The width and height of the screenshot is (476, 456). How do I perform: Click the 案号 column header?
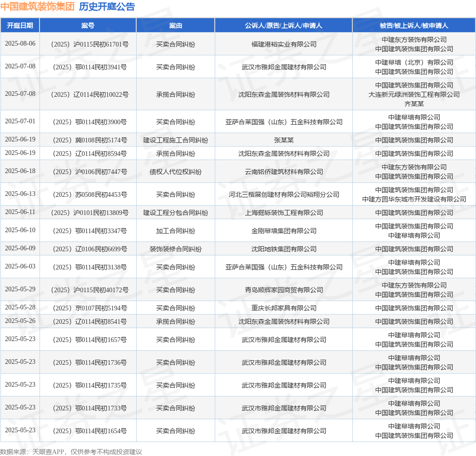coord(88,26)
